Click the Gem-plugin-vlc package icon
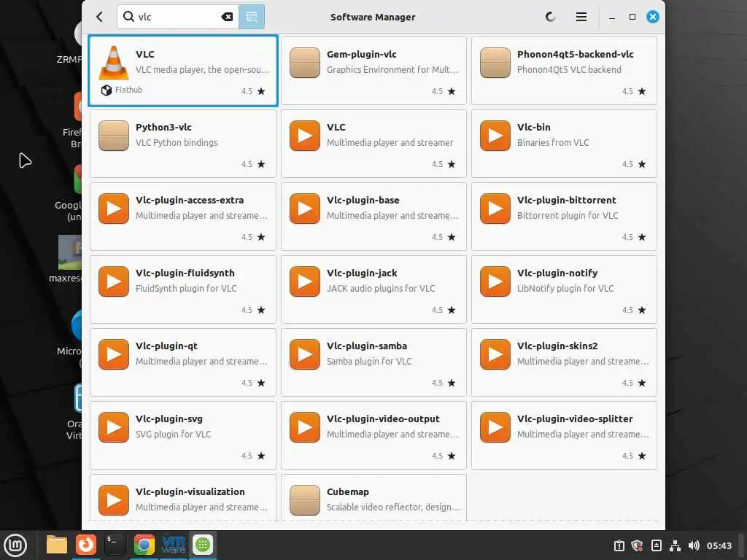The height and width of the screenshot is (560, 747). pos(304,63)
